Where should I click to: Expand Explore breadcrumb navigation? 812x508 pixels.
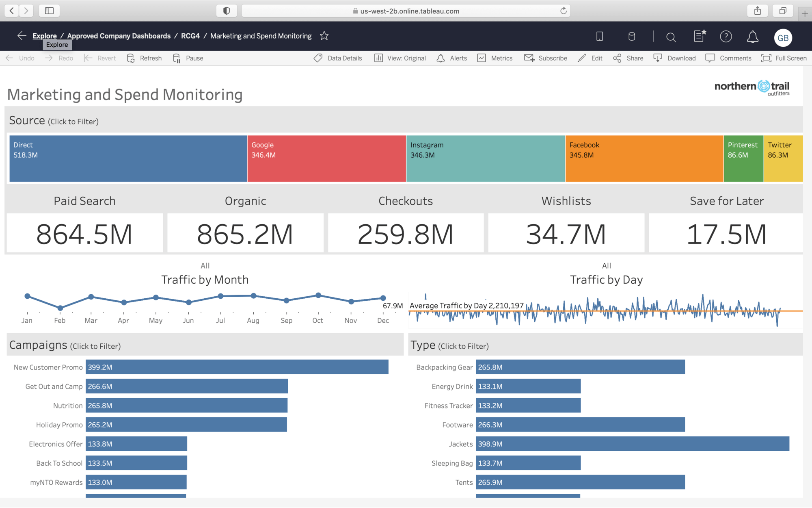coord(44,36)
